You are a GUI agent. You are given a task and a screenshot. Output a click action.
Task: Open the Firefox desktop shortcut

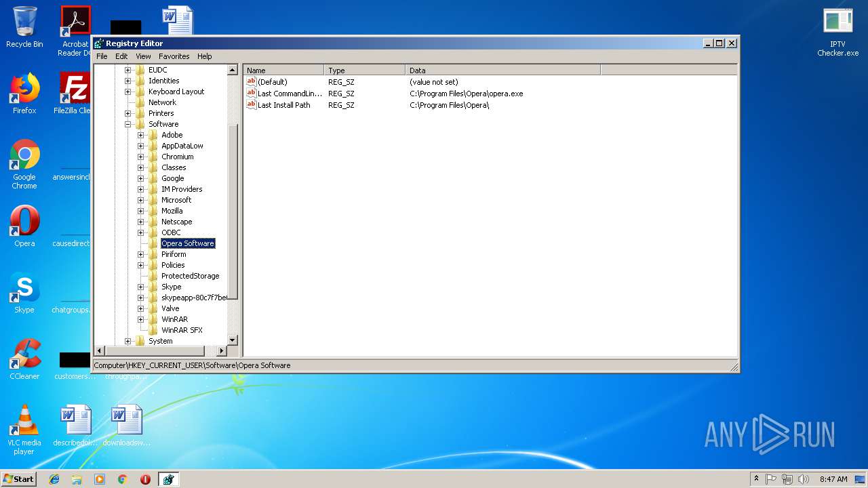[24, 94]
